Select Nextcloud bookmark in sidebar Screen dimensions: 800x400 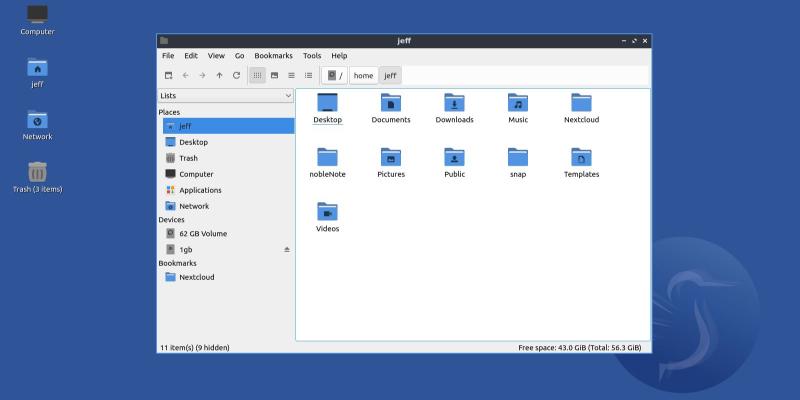pyautogui.click(x=228, y=277)
